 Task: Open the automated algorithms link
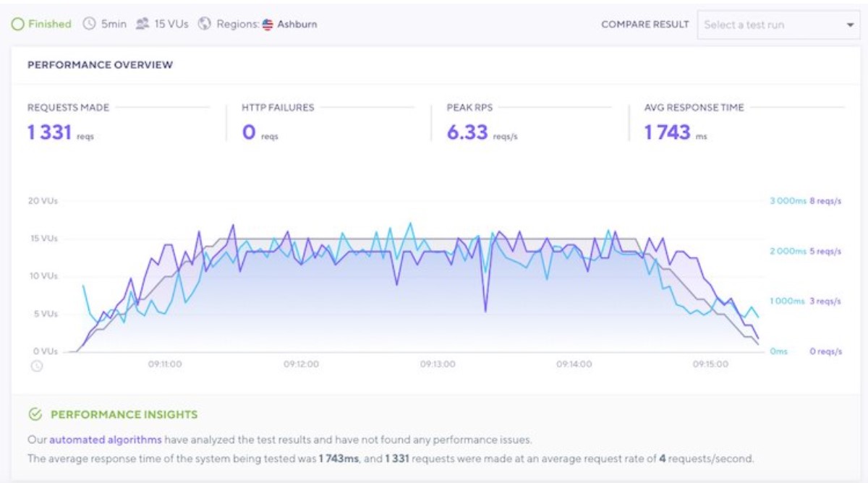coord(106,439)
